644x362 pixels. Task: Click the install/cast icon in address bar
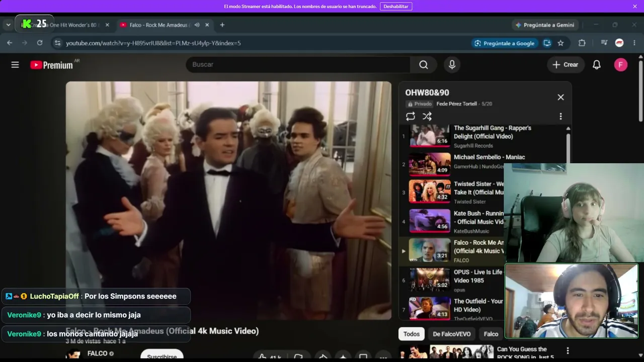[547, 43]
